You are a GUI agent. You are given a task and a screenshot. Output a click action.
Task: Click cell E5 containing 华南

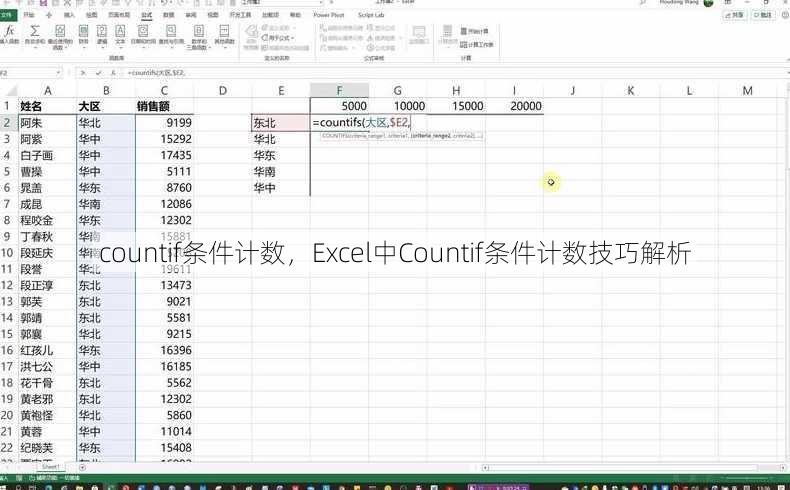tap(281, 172)
